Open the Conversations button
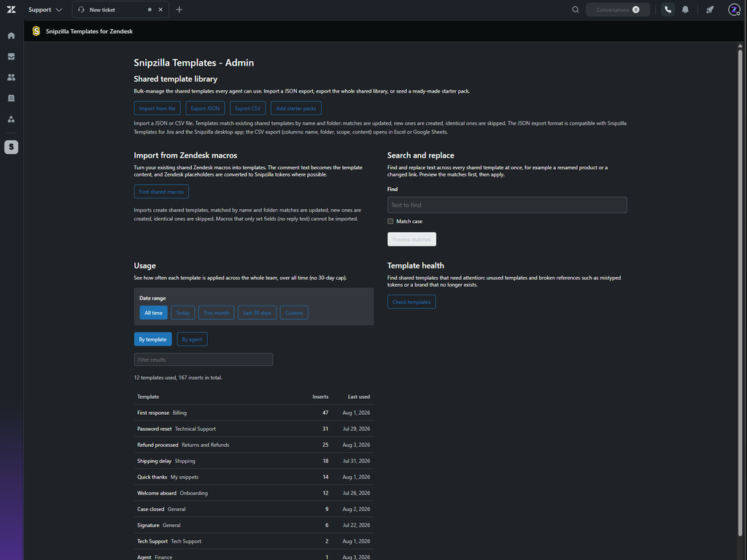The width and height of the screenshot is (747, 560). coord(617,9)
